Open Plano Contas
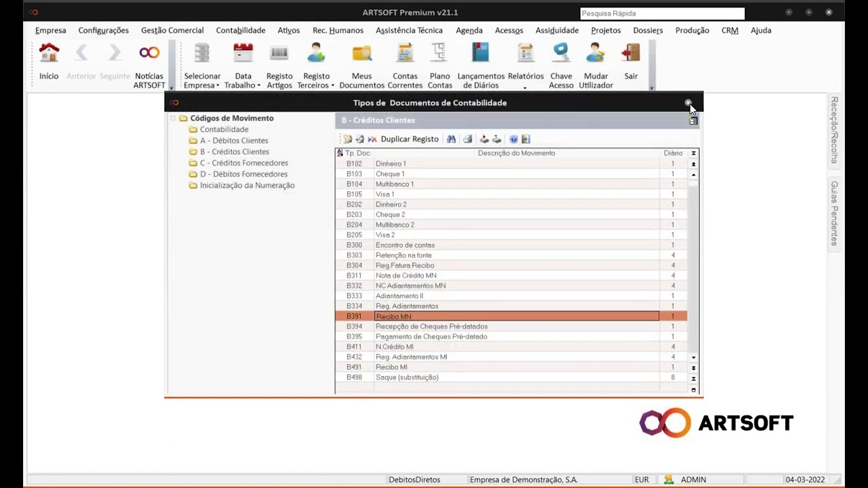 (439, 66)
